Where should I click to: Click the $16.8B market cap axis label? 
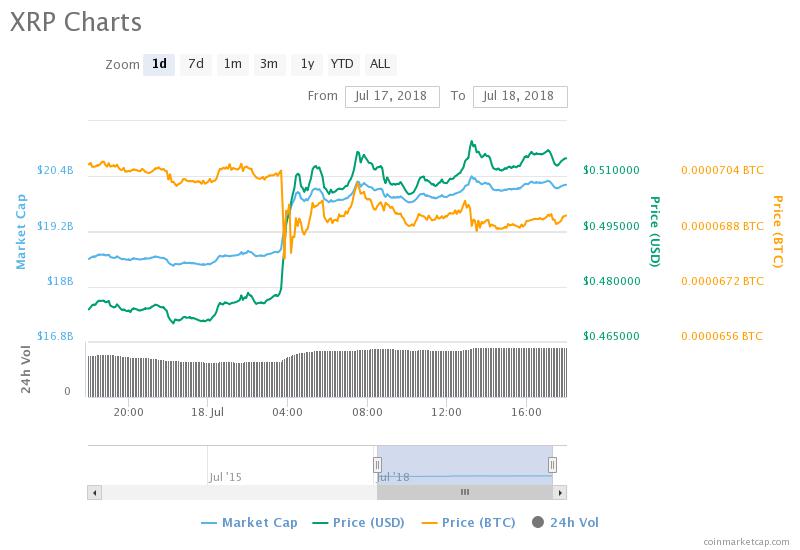[55, 336]
